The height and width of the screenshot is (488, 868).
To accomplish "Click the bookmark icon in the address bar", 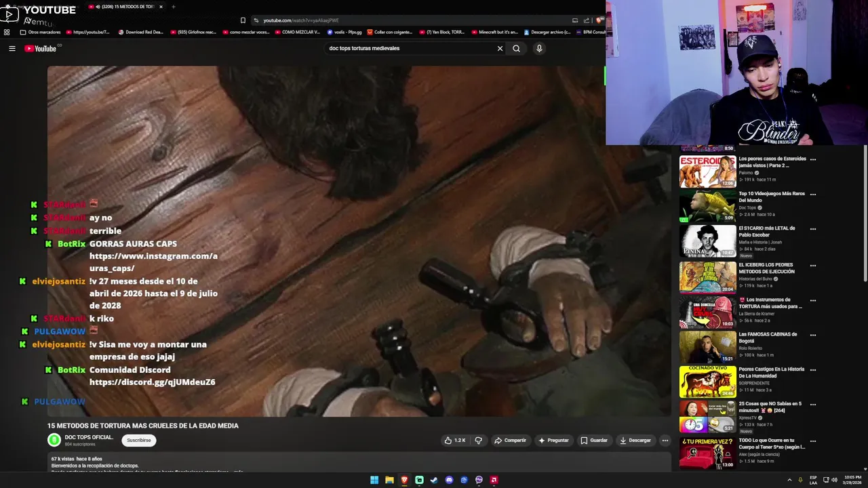I will tap(243, 20).
